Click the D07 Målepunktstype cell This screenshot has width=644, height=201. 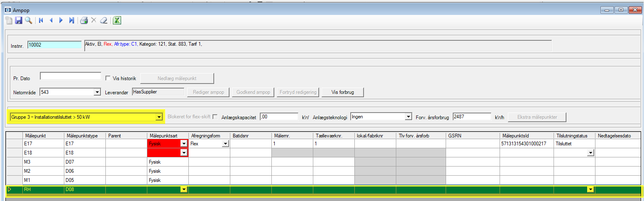click(85, 162)
